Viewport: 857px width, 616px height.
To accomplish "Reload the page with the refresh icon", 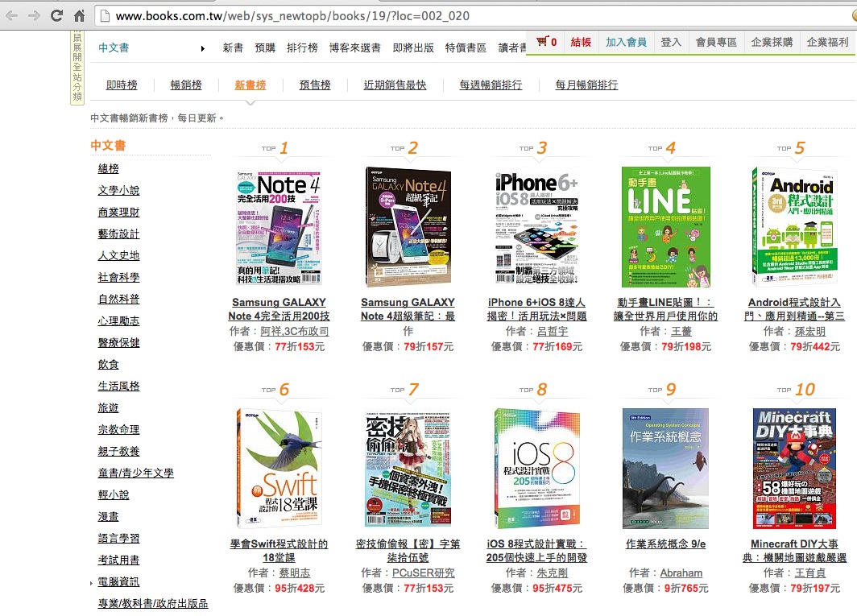I will pos(56,15).
